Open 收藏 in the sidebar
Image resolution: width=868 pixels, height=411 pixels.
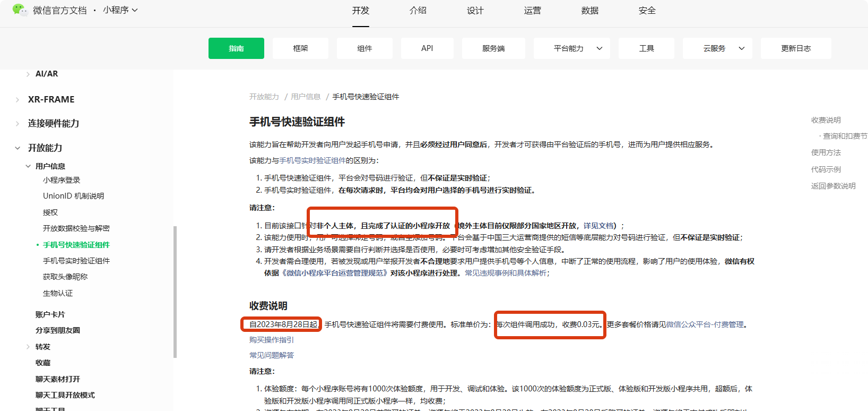click(43, 363)
